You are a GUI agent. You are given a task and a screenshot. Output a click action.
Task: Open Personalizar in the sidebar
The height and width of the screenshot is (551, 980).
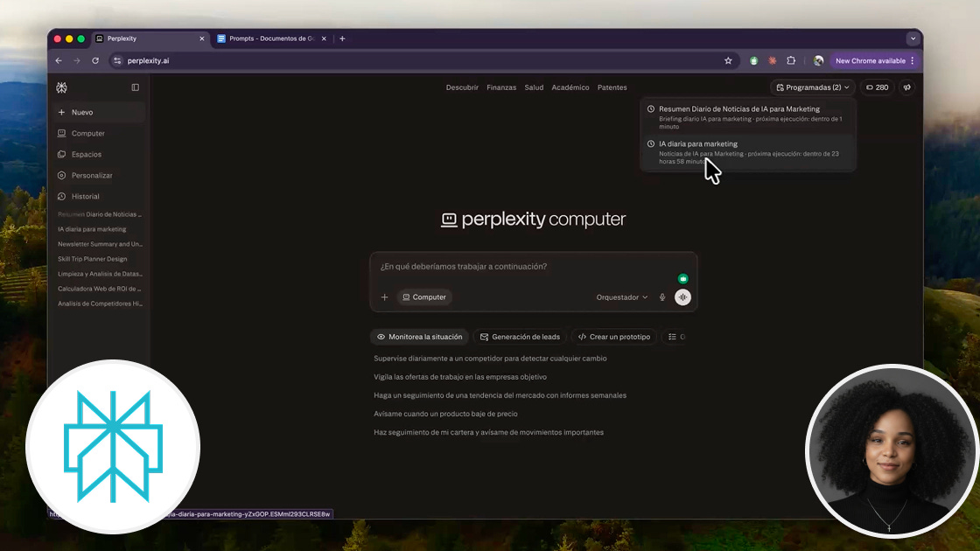coord(99,176)
